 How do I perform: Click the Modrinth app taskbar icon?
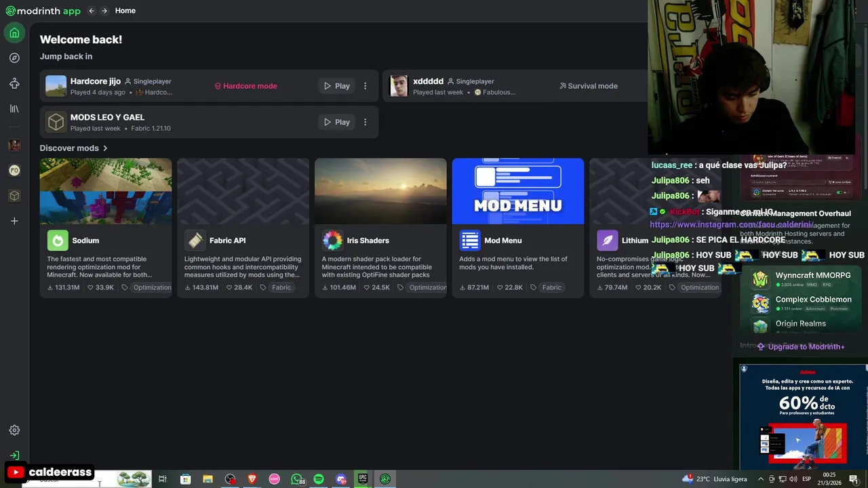(385, 479)
